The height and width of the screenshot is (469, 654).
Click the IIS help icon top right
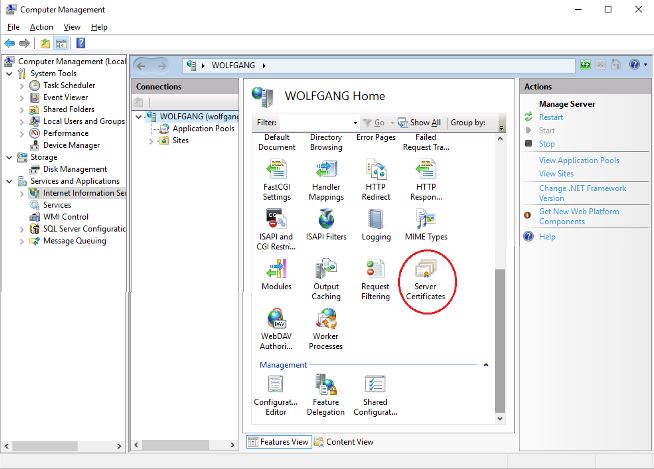(634, 65)
